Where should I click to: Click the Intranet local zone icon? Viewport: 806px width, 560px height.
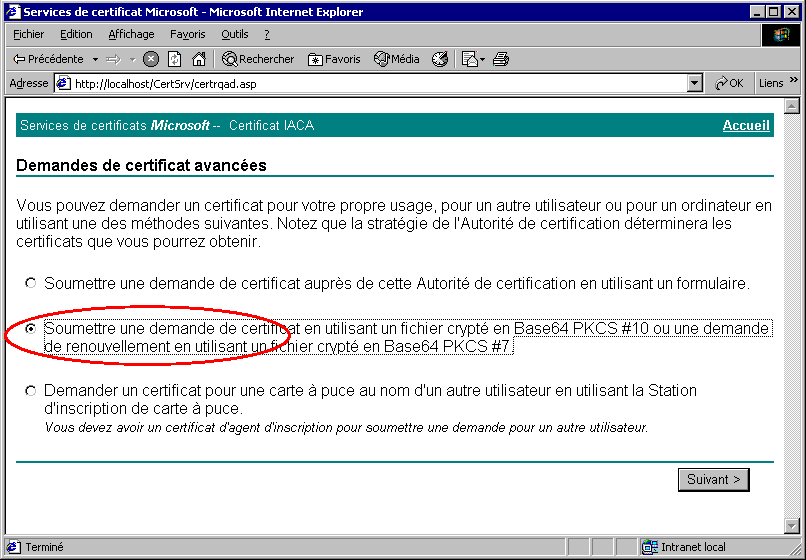point(650,547)
